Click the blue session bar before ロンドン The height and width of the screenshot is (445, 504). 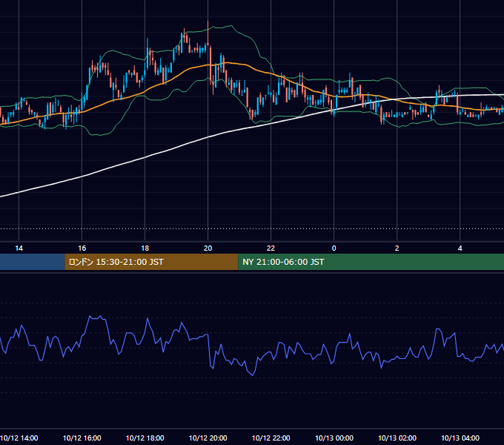(x=32, y=262)
